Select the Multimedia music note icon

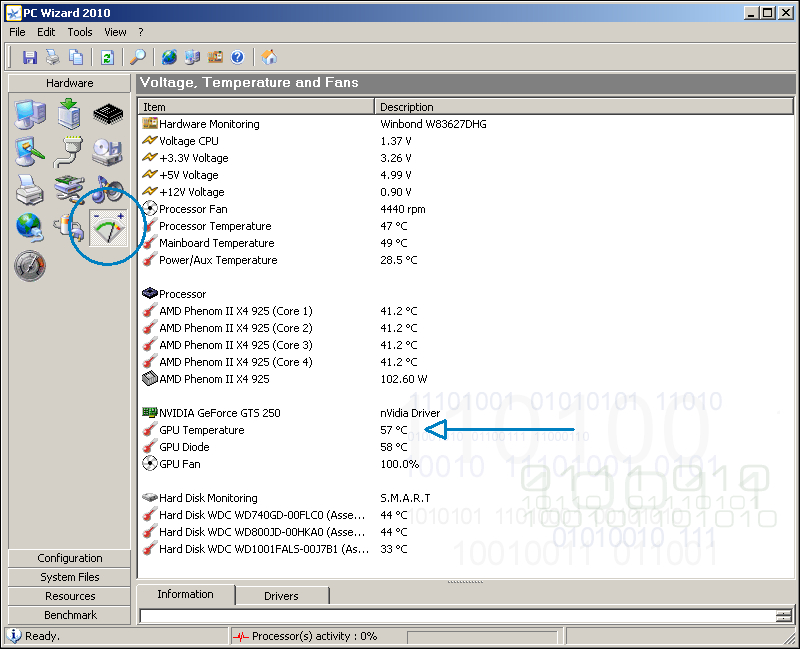coord(109,189)
